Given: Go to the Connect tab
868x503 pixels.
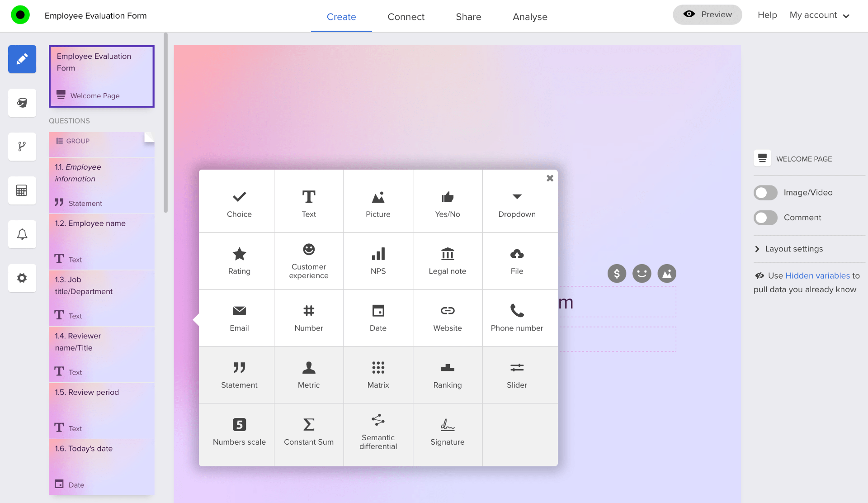Looking at the screenshot, I should (x=406, y=17).
